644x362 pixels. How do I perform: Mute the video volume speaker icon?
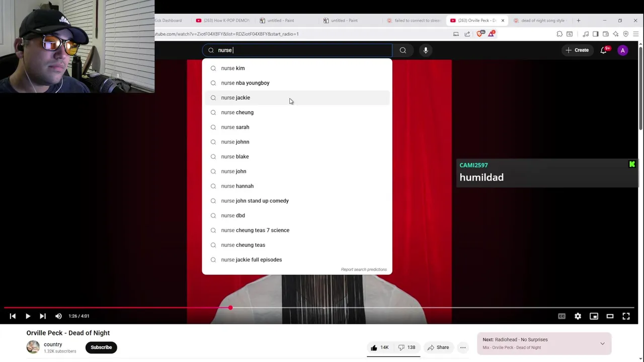58,316
